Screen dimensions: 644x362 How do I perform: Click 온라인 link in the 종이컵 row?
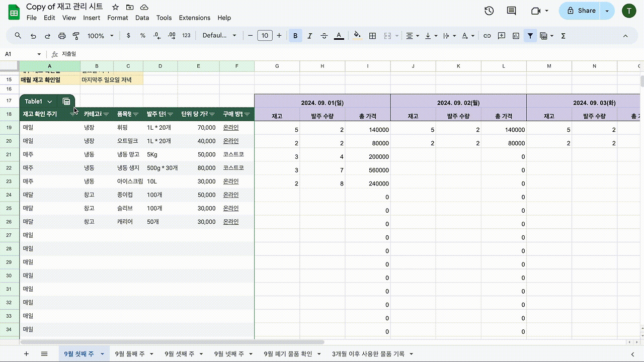pos(231,195)
